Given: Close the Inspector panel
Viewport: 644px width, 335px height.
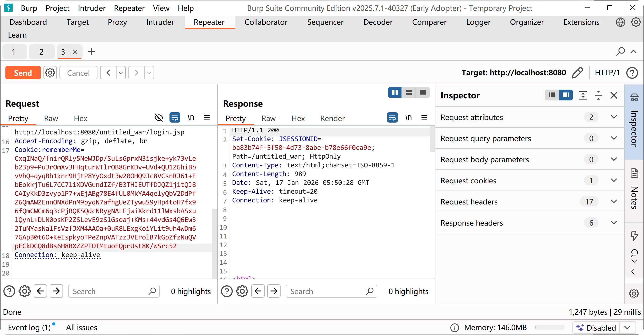Looking at the screenshot, I should point(614,95).
